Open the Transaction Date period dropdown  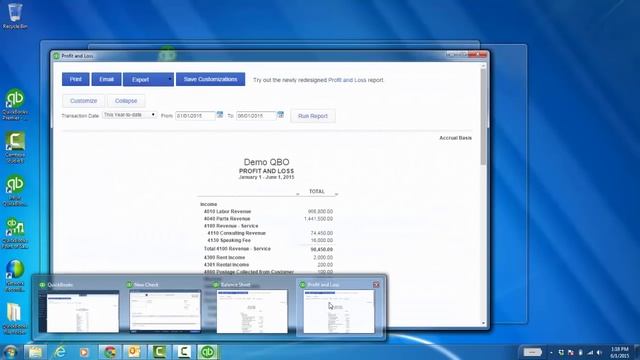pyautogui.click(x=129, y=115)
